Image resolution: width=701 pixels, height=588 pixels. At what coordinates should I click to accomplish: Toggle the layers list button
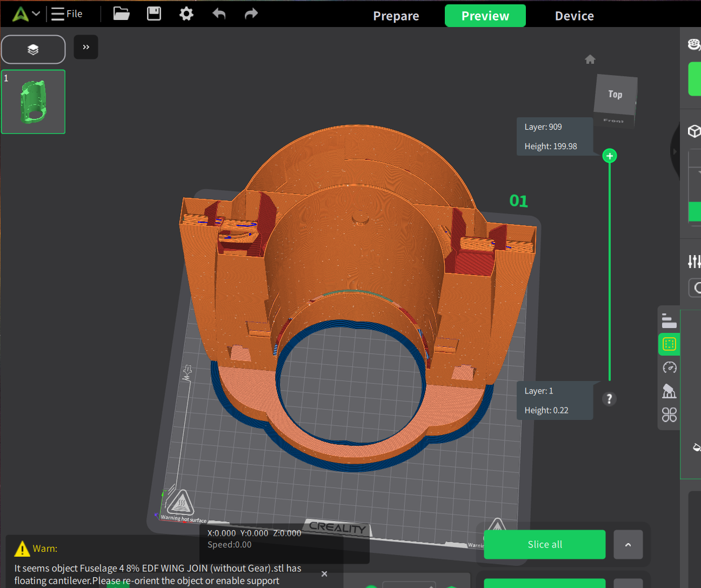(34, 50)
